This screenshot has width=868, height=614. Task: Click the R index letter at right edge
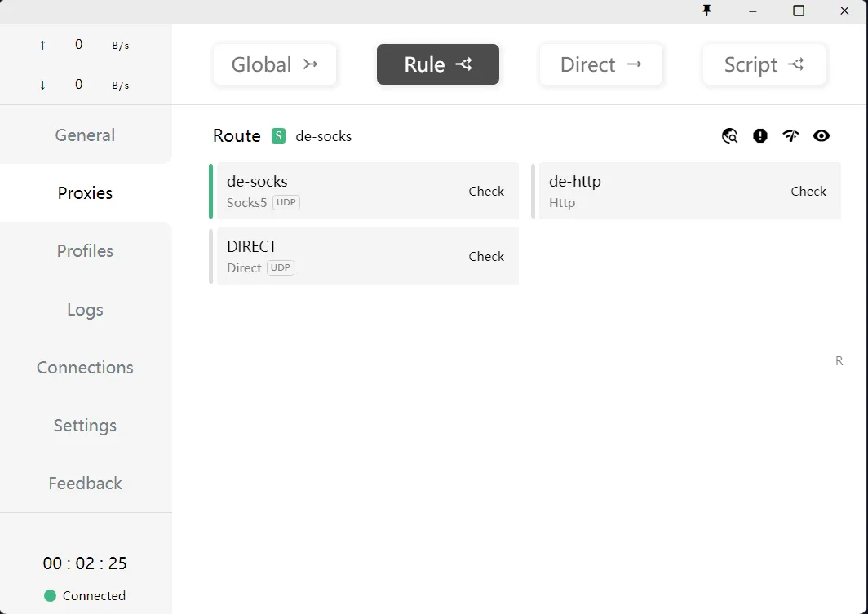839,361
